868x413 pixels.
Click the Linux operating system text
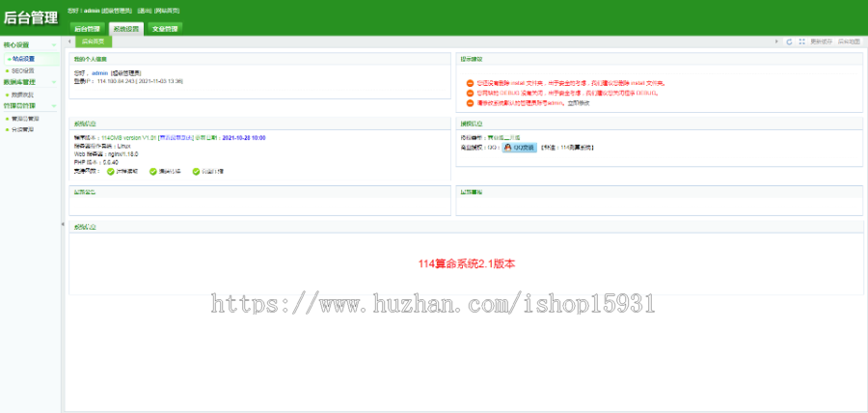(122, 146)
